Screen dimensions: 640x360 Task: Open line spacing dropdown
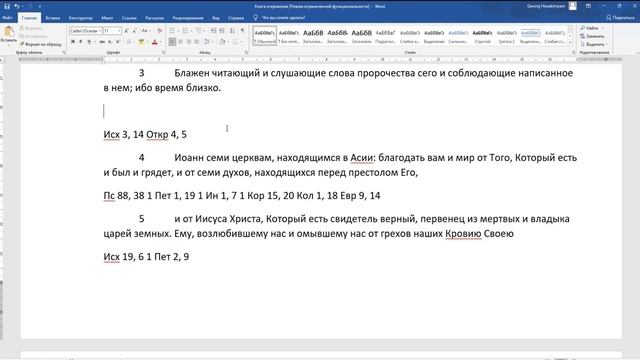coord(209,42)
